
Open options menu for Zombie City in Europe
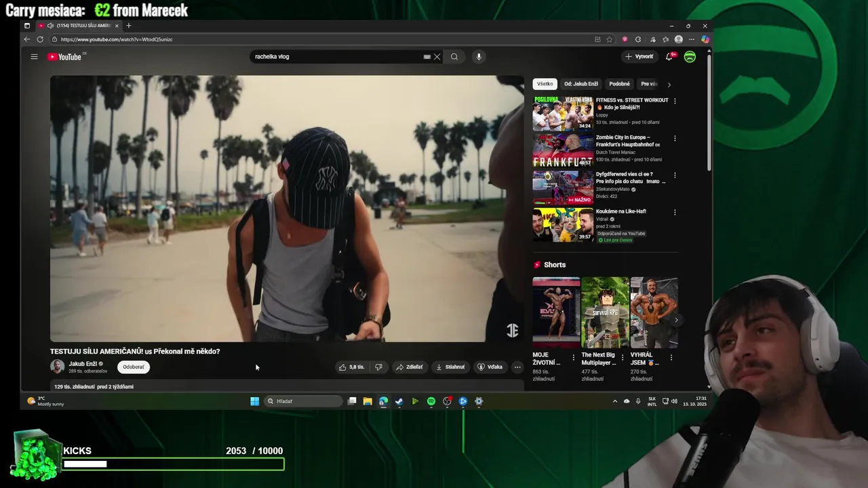point(675,138)
